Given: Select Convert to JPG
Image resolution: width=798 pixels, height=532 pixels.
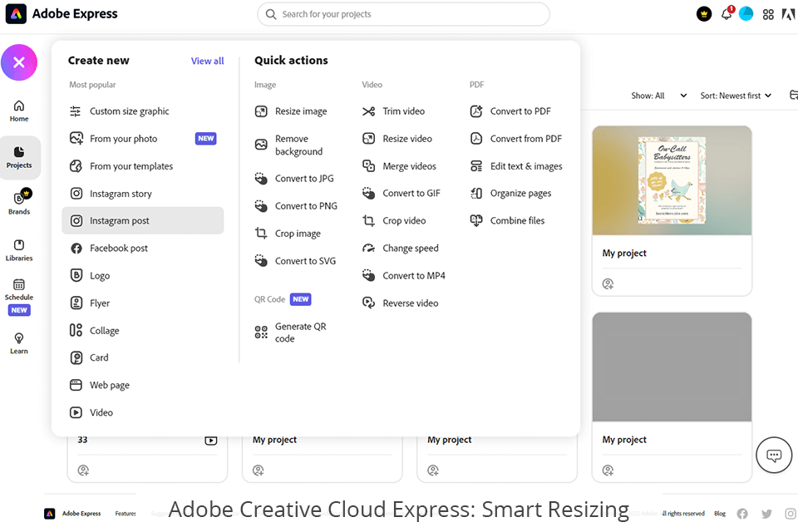Looking at the screenshot, I should pos(294,178).
